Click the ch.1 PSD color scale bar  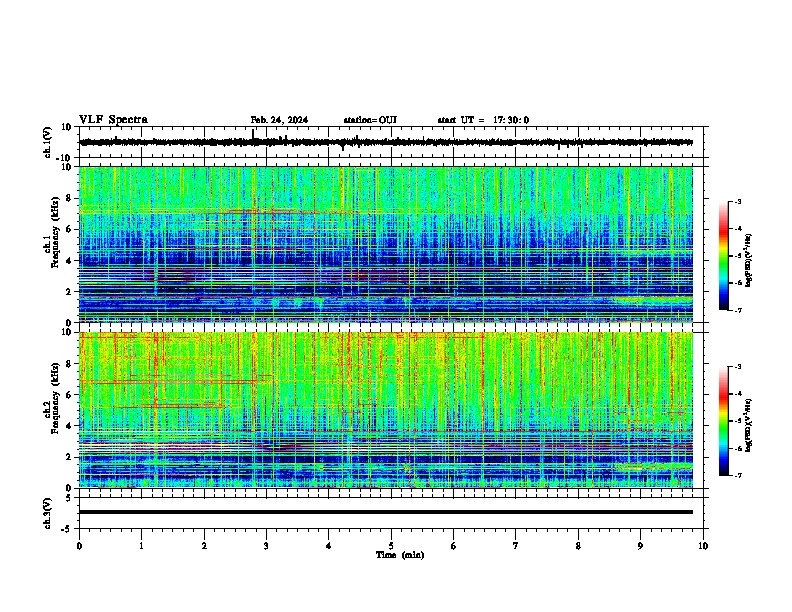[x=724, y=256]
